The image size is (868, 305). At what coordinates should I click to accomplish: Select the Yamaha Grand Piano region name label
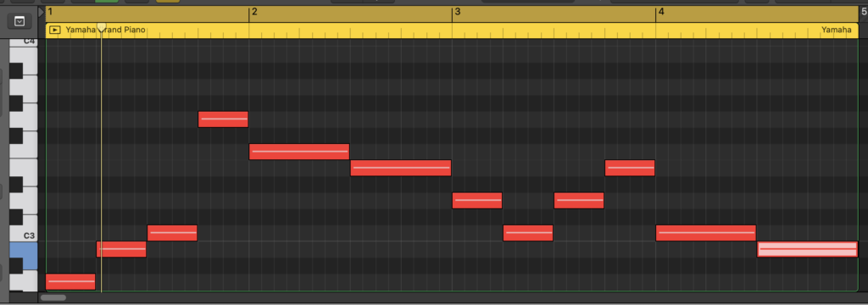coord(106,30)
